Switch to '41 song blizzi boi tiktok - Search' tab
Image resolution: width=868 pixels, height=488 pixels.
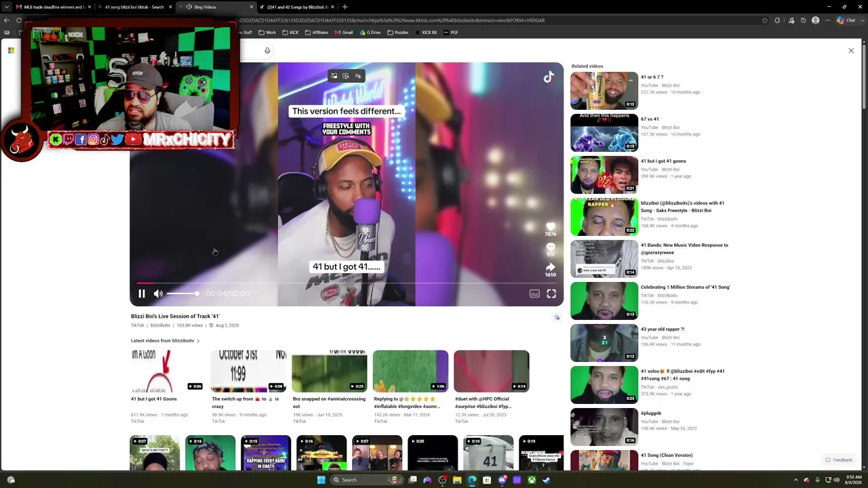point(135,7)
